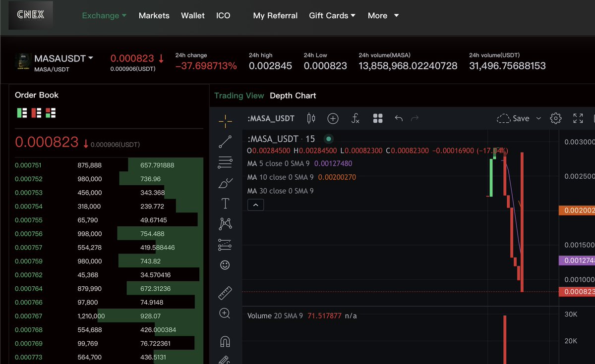
Task: Open the prediction and measurement tools
Action: coord(225,244)
